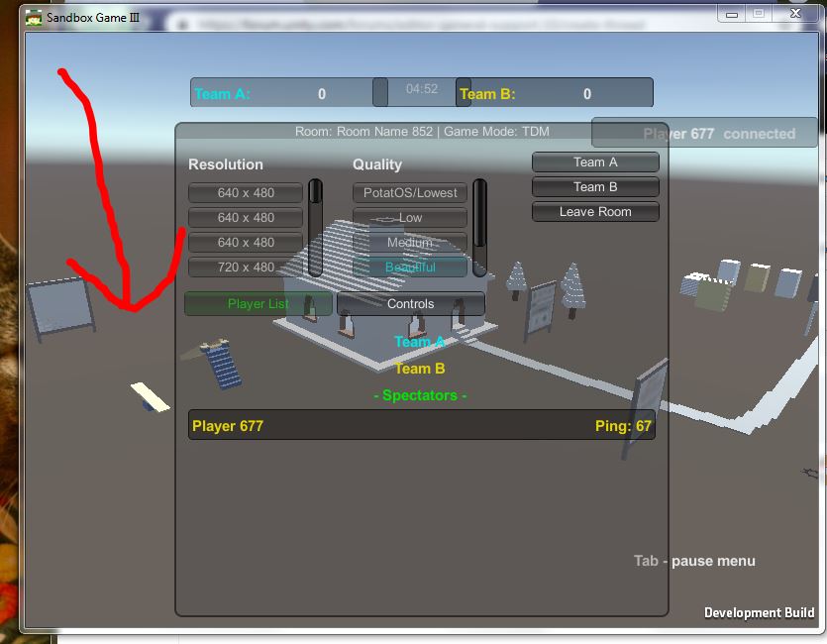
Task: Click the Spectators section header
Action: [x=420, y=392]
